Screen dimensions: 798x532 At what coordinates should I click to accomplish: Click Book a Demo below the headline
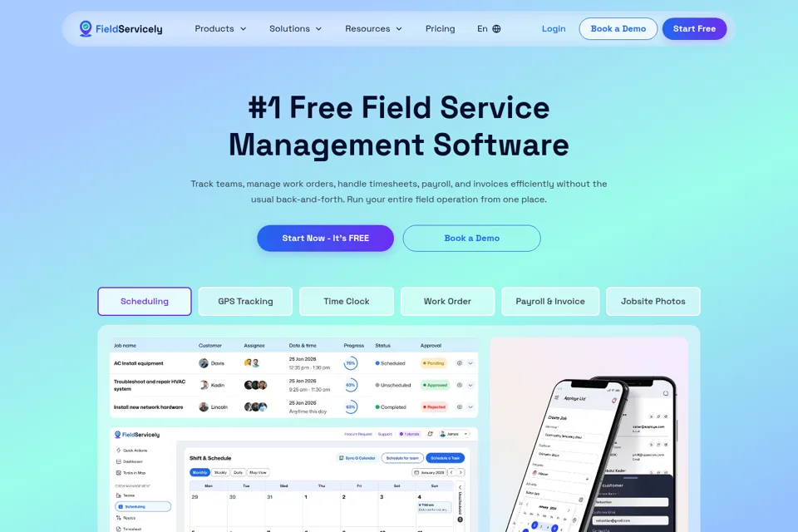point(472,239)
